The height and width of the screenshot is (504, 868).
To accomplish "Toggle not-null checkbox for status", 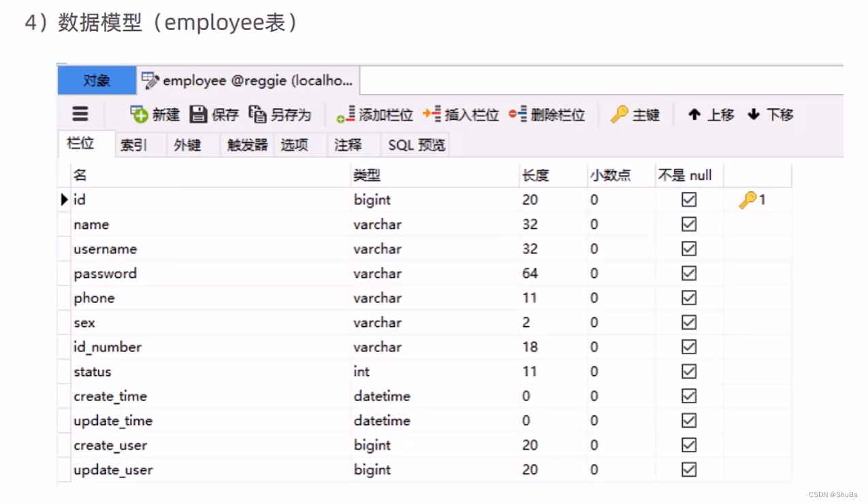I will point(689,371).
